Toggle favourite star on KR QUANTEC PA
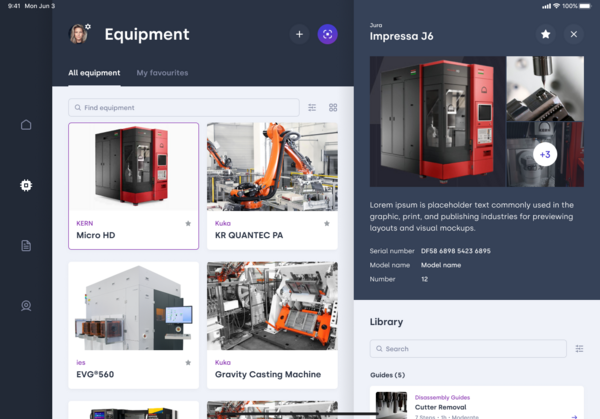The height and width of the screenshot is (419, 600). click(326, 224)
